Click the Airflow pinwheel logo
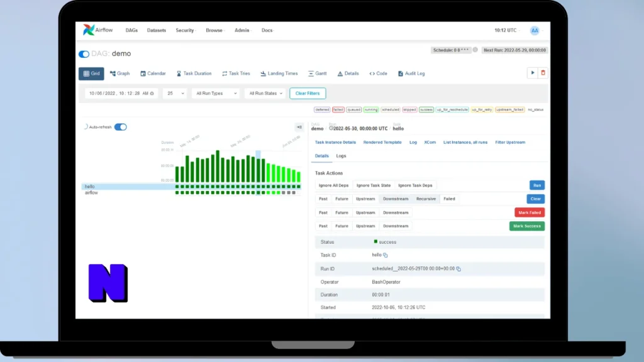Image resolution: width=644 pixels, height=362 pixels. point(88,30)
